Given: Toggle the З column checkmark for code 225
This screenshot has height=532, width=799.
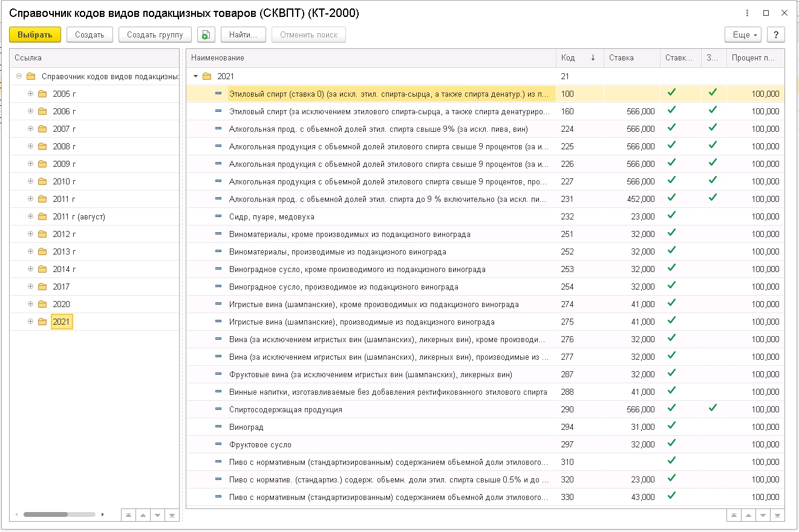Looking at the screenshot, I should (713, 145).
